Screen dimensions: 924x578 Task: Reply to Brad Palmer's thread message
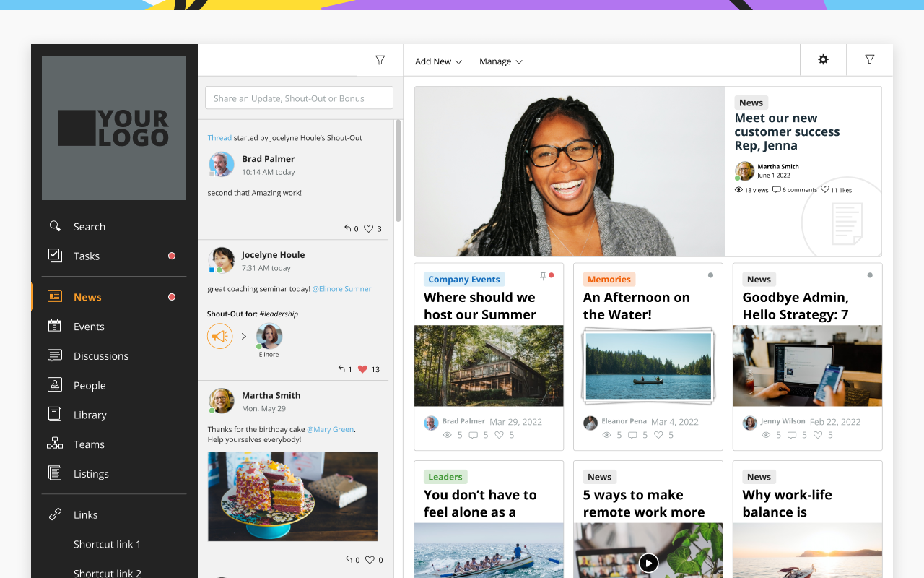pos(348,228)
